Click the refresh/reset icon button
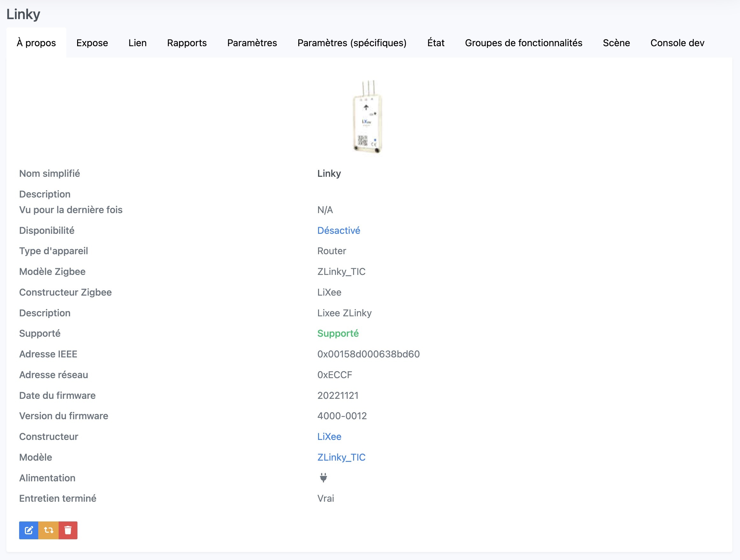The height and width of the screenshot is (560, 740). pos(49,531)
